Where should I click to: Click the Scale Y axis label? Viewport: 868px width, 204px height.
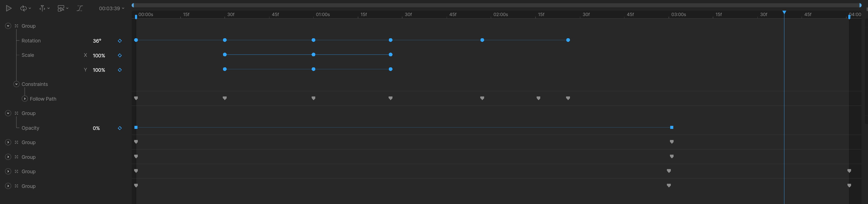pyautogui.click(x=85, y=70)
